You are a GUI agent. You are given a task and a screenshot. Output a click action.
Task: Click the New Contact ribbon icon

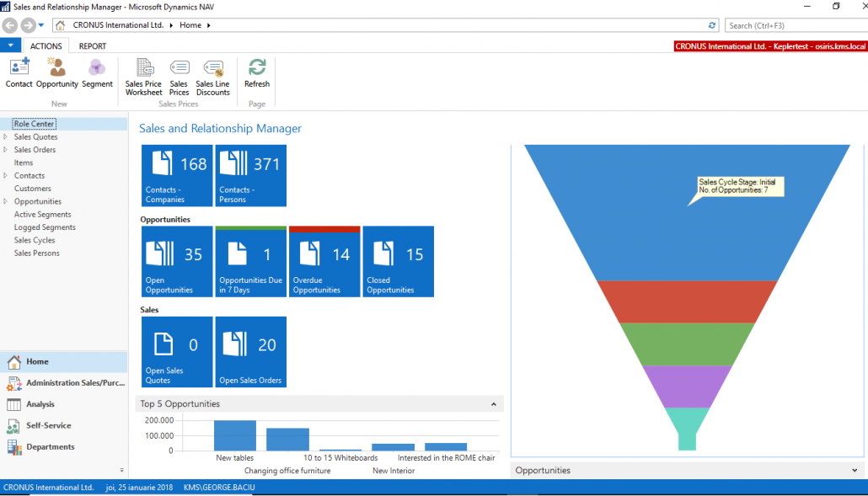click(x=19, y=72)
